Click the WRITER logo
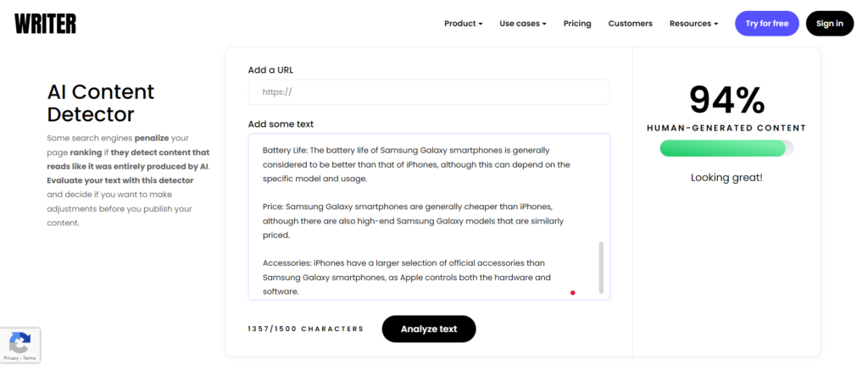 tap(45, 24)
